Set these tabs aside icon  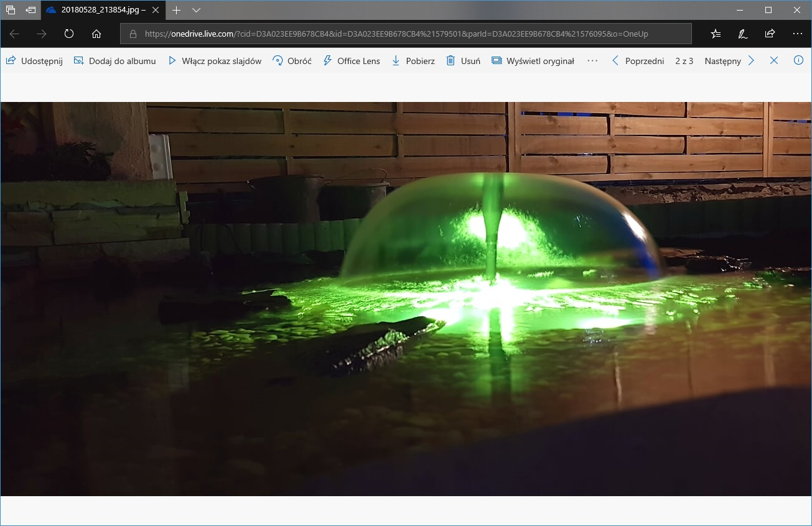click(x=30, y=10)
